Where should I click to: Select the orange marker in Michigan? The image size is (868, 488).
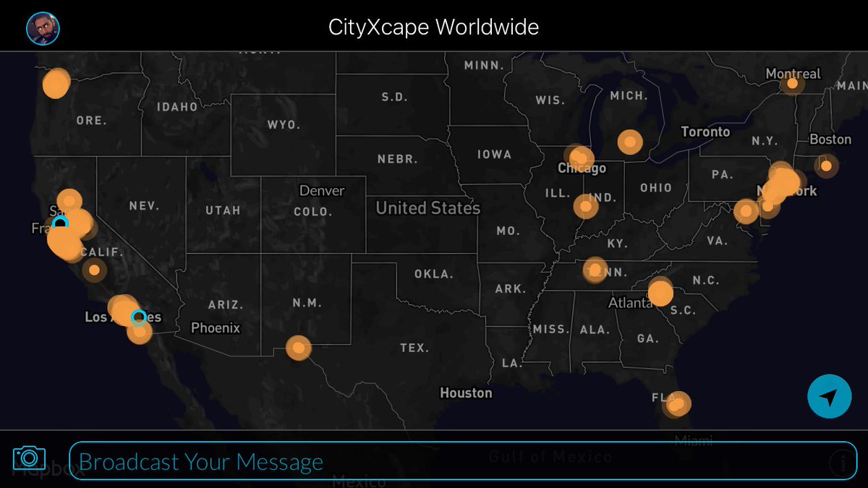point(630,142)
